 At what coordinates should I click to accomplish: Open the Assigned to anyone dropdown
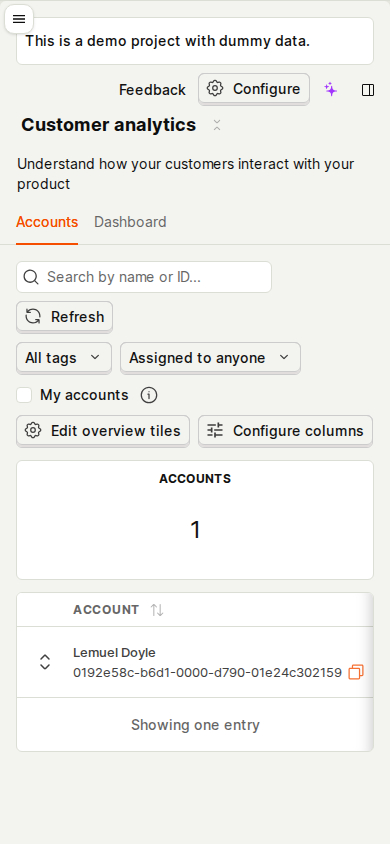pos(210,358)
